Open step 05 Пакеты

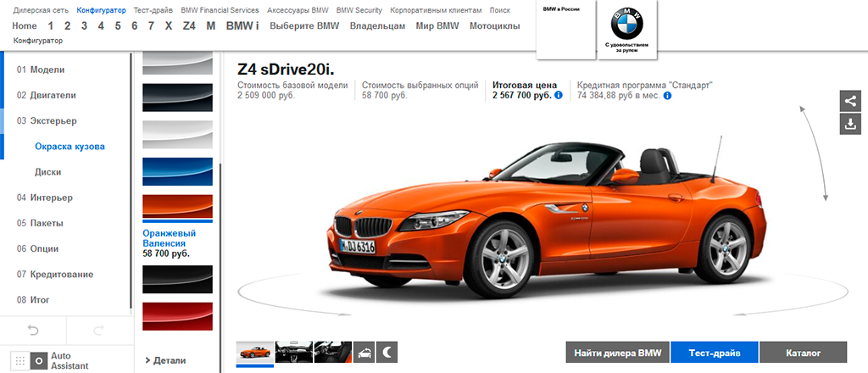coord(40,223)
